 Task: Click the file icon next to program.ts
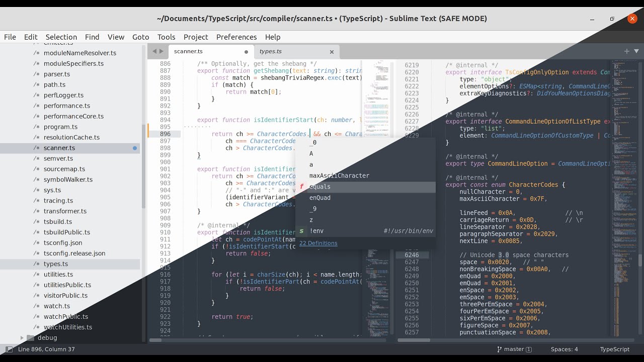[36, 127]
